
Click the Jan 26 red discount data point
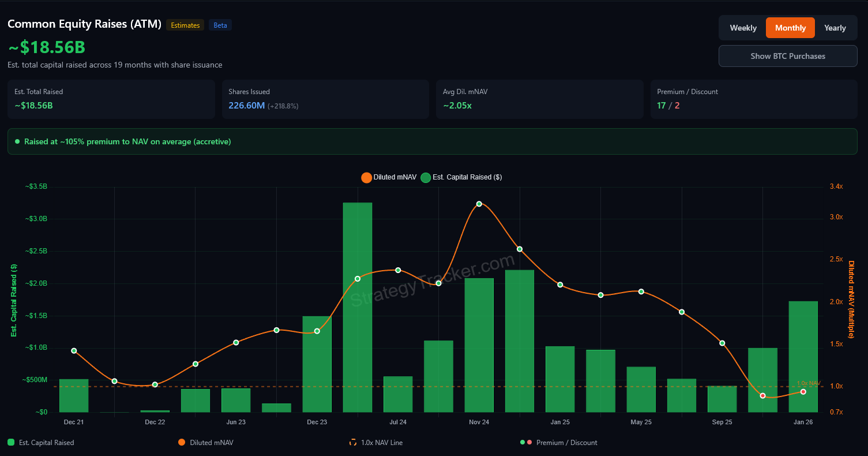(803, 392)
